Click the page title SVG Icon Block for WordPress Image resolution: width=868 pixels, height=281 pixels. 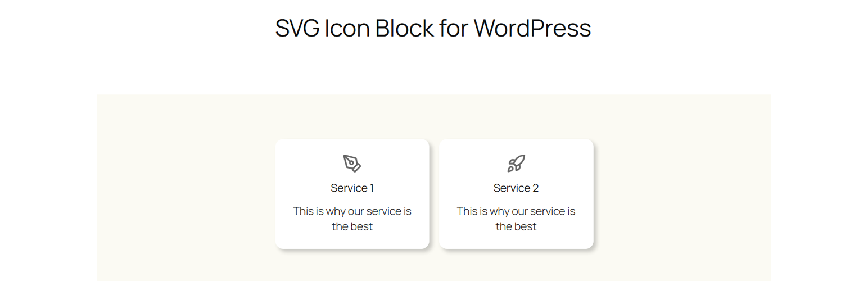point(433,28)
